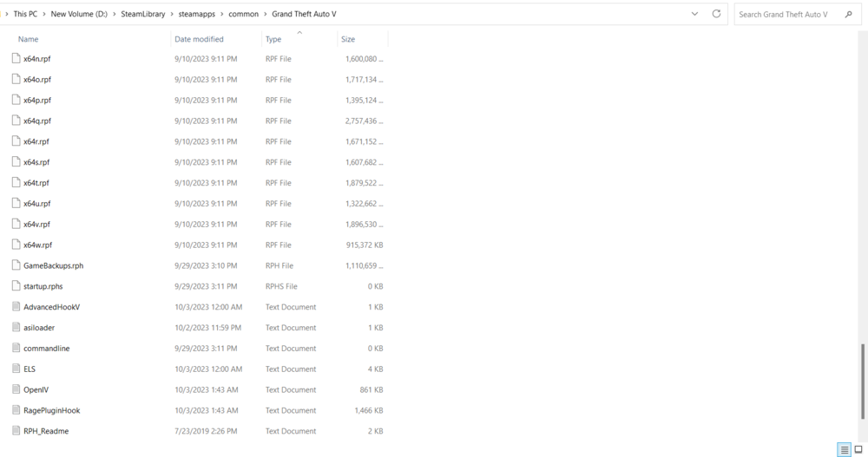Navigate to common breadcrumb

click(244, 14)
